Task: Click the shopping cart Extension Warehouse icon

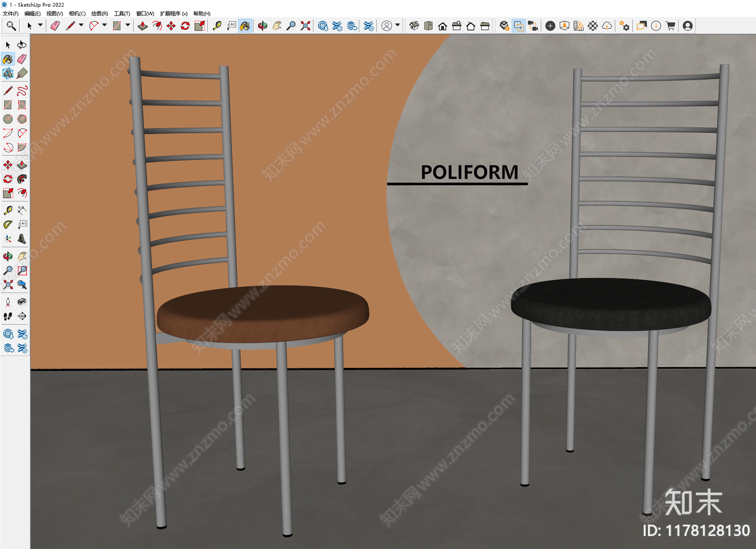Action: click(x=670, y=26)
